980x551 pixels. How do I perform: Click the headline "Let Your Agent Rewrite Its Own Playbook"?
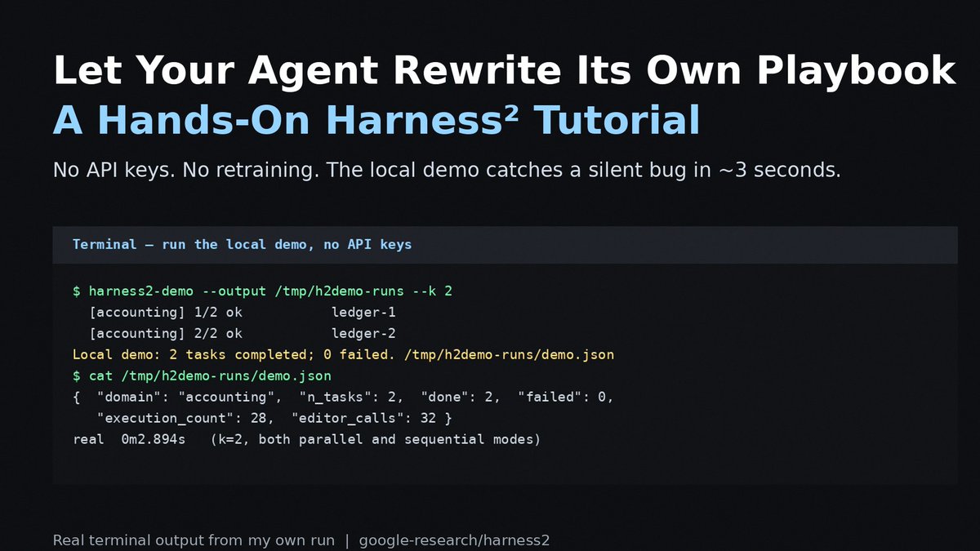[x=504, y=71]
